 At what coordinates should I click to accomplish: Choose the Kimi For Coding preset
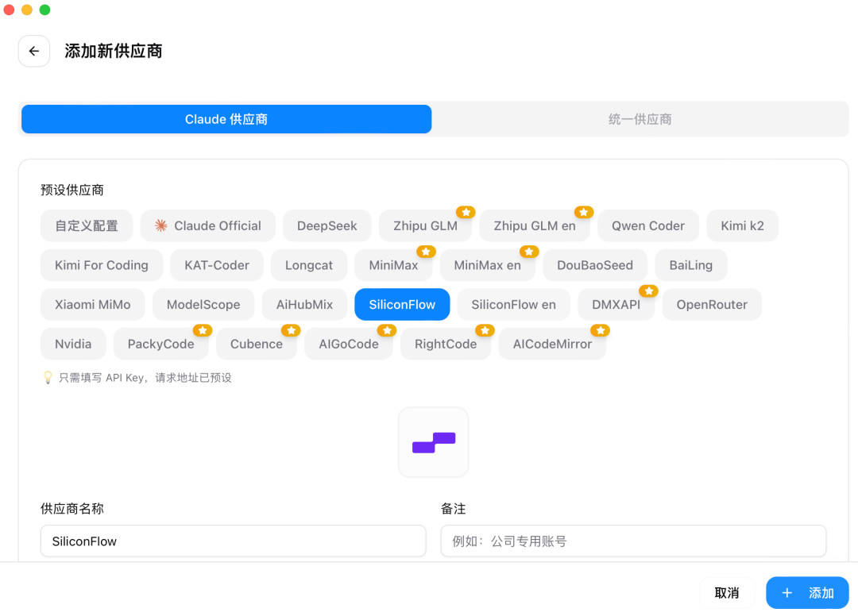pos(101,265)
